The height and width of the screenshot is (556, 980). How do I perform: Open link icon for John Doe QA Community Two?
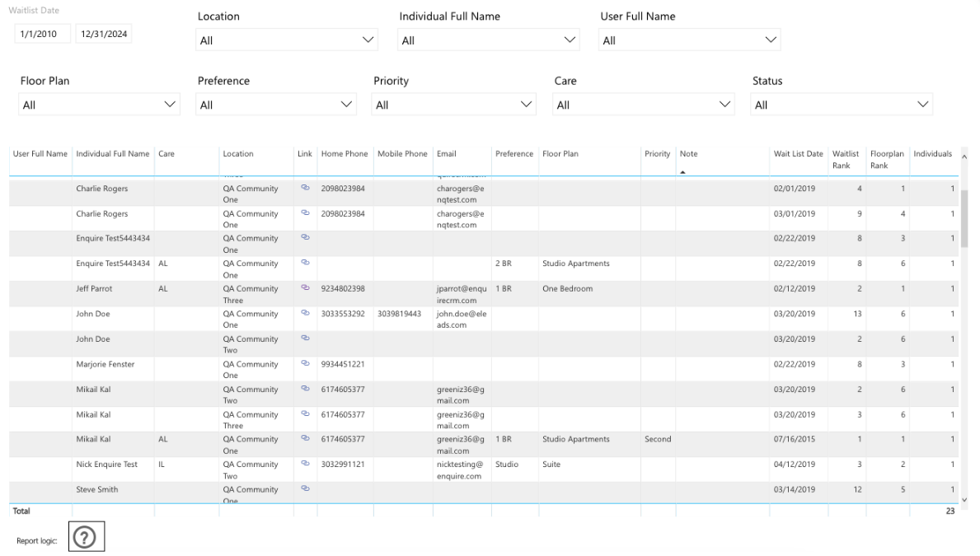(x=305, y=338)
